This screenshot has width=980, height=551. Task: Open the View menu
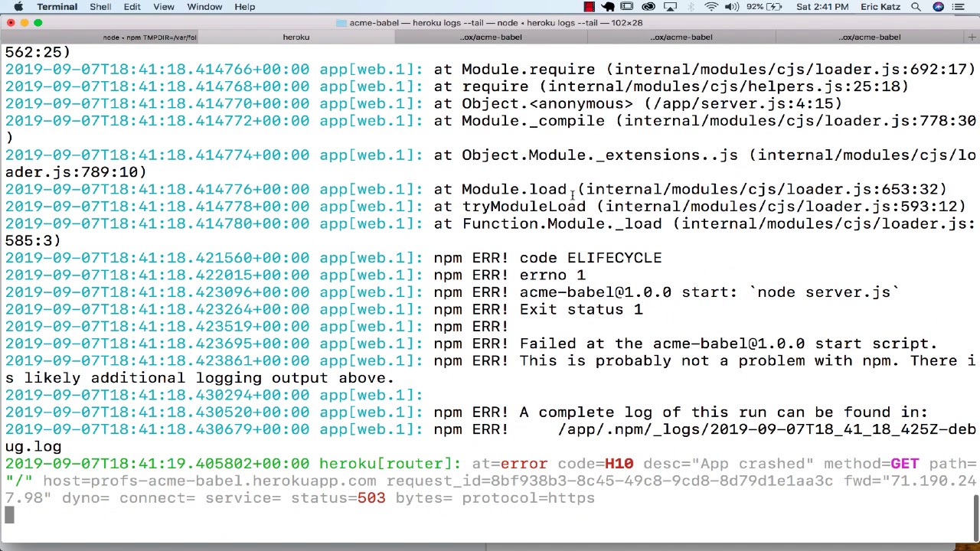click(164, 7)
